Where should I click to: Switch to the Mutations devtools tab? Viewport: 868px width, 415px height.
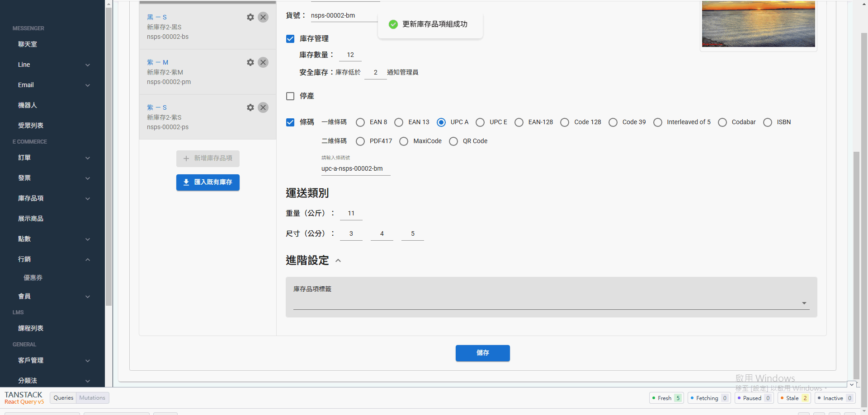92,398
